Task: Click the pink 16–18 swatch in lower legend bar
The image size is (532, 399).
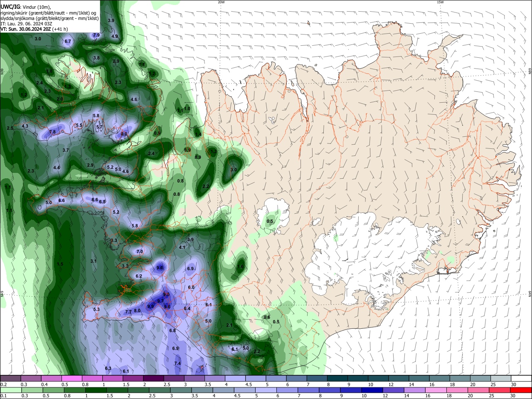Action: (x=436, y=390)
